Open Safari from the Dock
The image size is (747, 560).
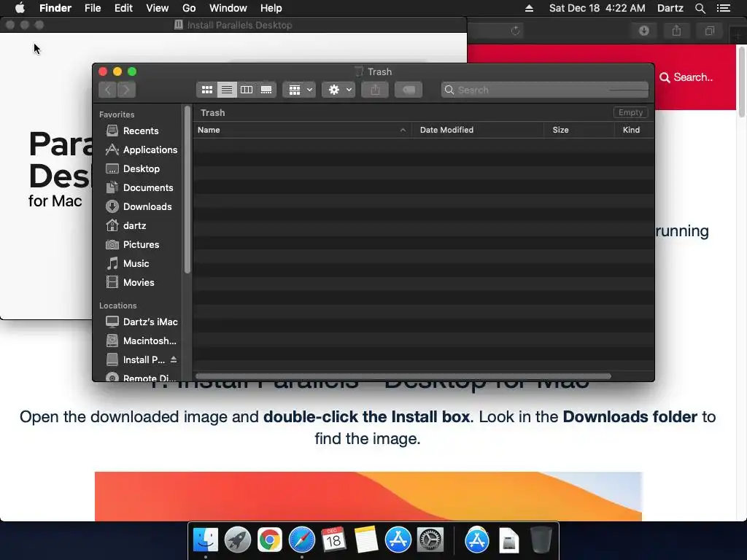point(301,540)
